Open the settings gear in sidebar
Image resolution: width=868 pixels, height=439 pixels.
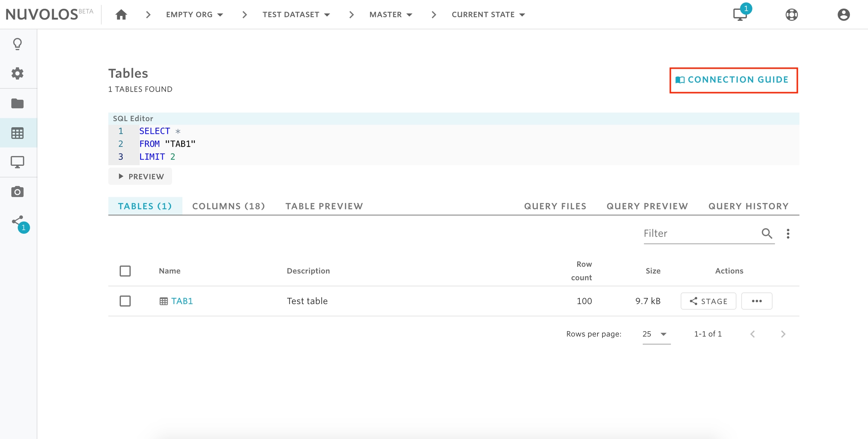click(17, 73)
